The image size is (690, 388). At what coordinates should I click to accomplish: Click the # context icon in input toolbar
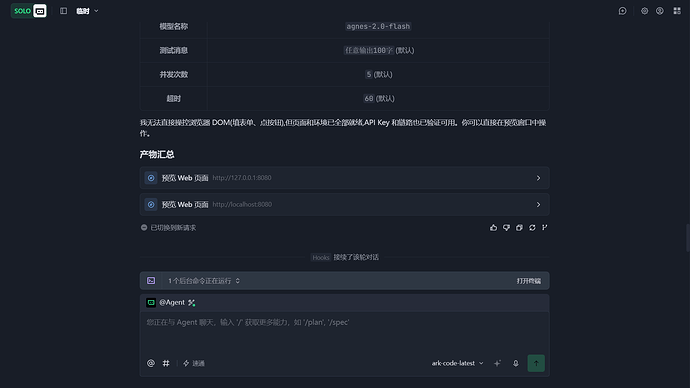tap(166, 363)
